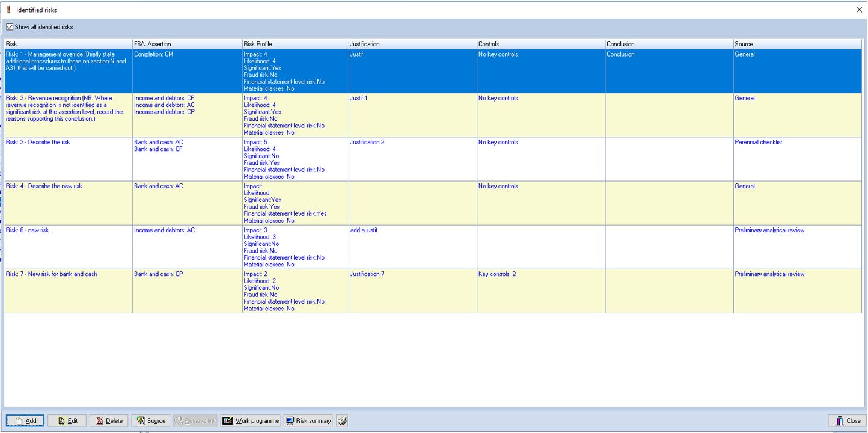
Task: Click Risk 4 General source cell
Action: pos(798,203)
